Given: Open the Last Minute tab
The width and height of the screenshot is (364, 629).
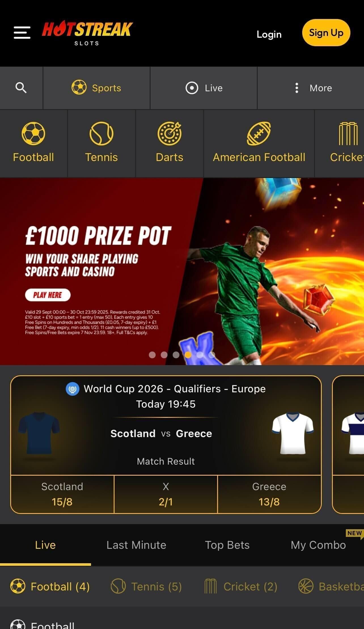Looking at the screenshot, I should pyautogui.click(x=136, y=545).
